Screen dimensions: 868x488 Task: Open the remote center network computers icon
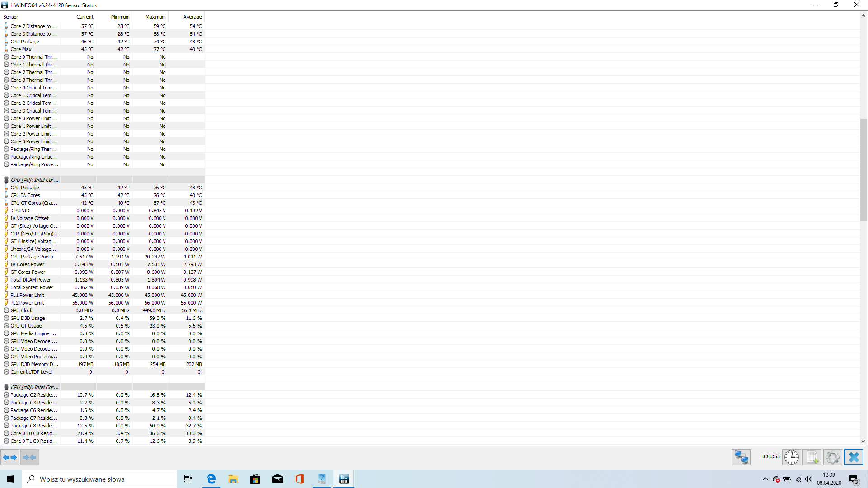point(741,457)
